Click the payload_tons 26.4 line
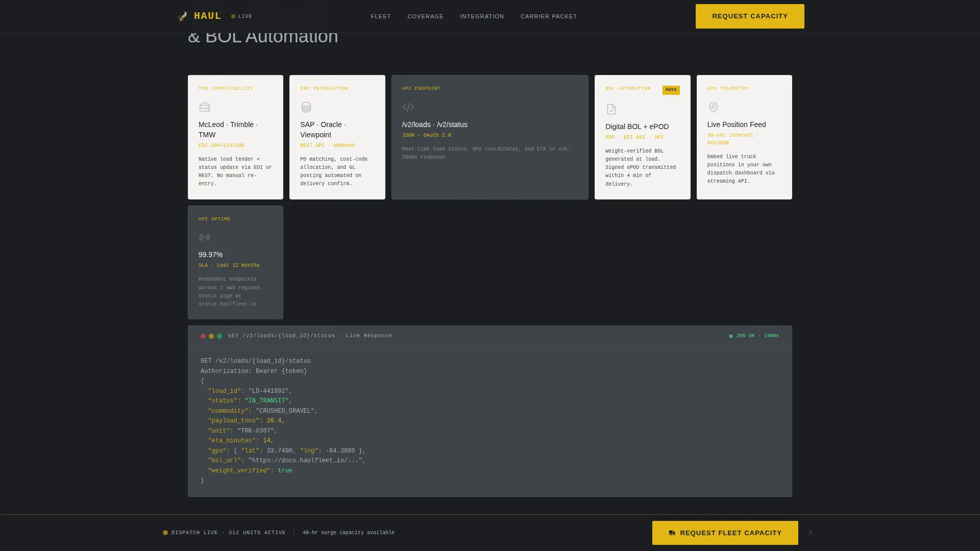The height and width of the screenshot is (551, 980). pyautogui.click(x=247, y=421)
